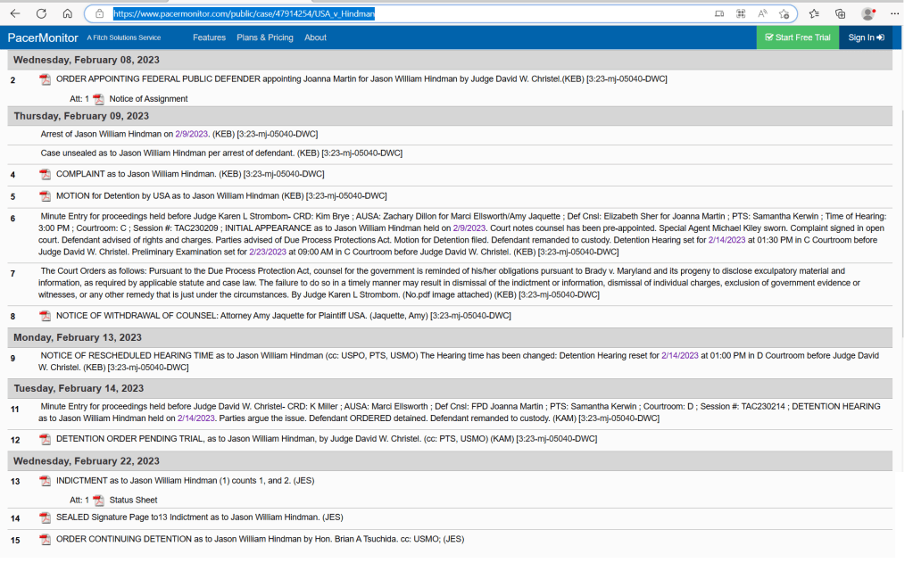Image resolution: width=913 pixels, height=588 pixels.
Task: Refresh the page with the reload icon
Action: [41, 13]
